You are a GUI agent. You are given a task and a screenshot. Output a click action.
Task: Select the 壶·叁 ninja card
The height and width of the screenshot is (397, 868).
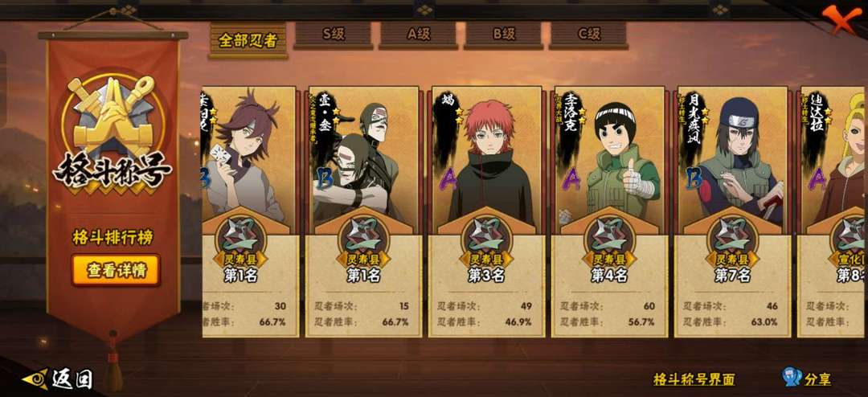point(363,211)
